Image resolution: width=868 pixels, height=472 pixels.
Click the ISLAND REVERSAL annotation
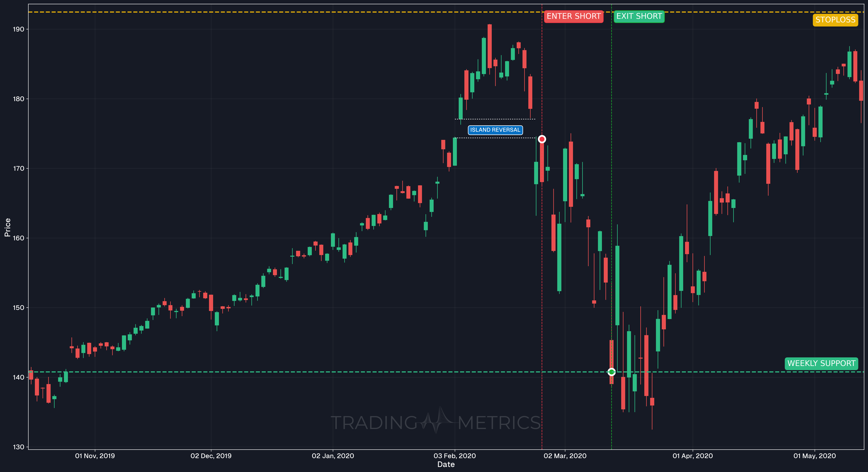[x=495, y=130]
